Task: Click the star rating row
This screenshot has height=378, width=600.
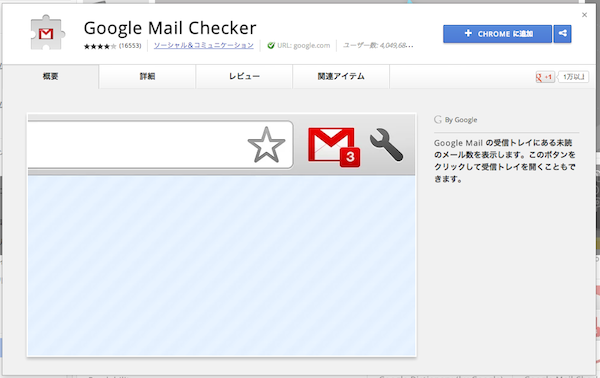Action: tap(99, 46)
